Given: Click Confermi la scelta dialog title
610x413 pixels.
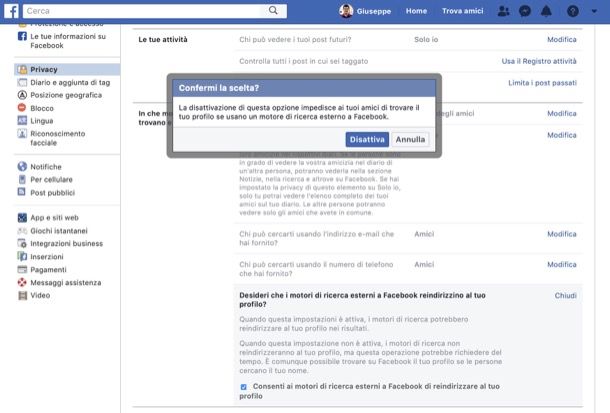Looking at the screenshot, I should tap(219, 88).
